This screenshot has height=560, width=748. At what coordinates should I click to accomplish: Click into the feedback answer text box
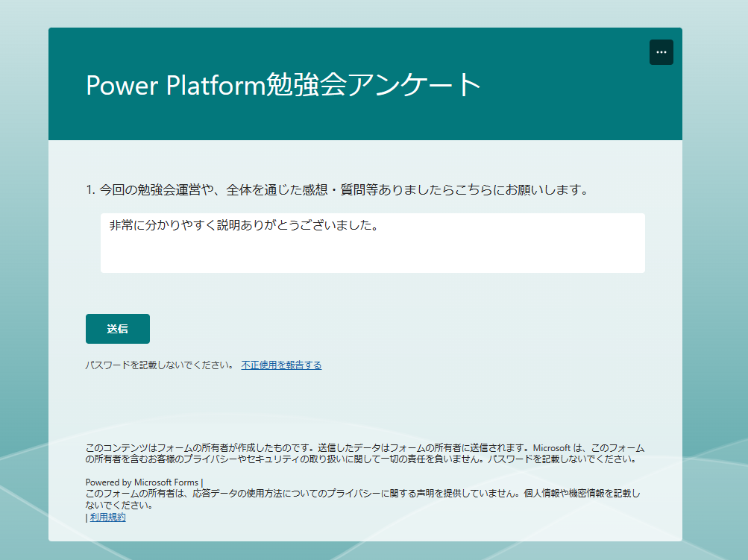coord(373,243)
